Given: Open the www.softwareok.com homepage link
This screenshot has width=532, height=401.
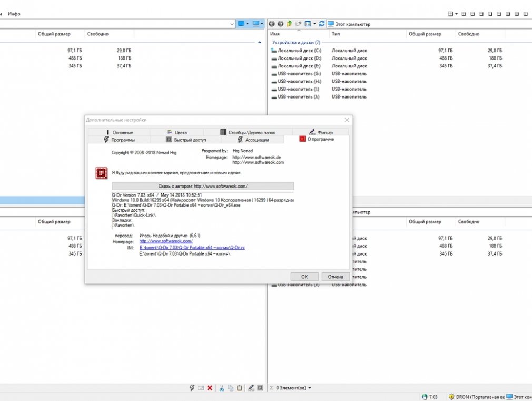Looking at the screenshot, I should tap(166, 241).
